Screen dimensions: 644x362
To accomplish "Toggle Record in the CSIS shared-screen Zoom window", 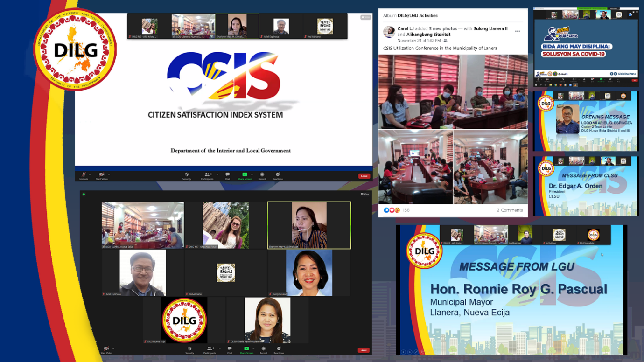I will point(262,176).
